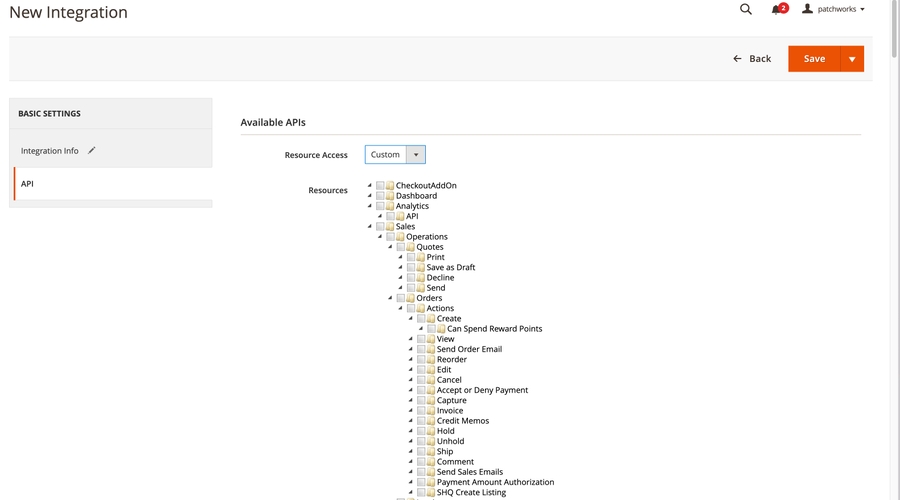This screenshot has height=500, width=900.
Task: Open the Resource Access dropdown
Action: (x=395, y=155)
